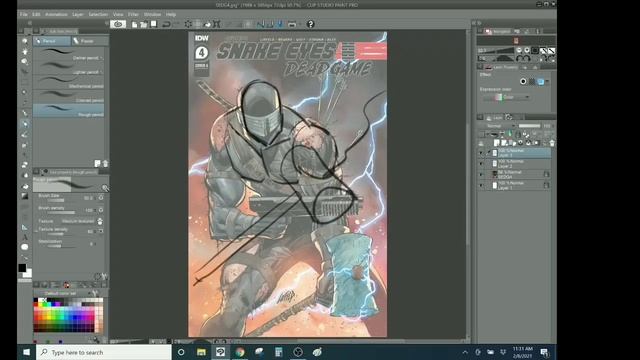Click the delete layer trash icon

coord(552,143)
